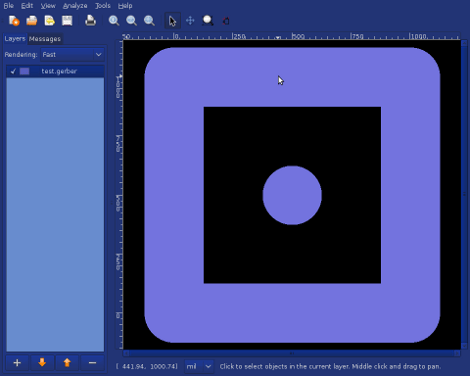Click the Print icon
470x376 pixels.
tap(90, 21)
